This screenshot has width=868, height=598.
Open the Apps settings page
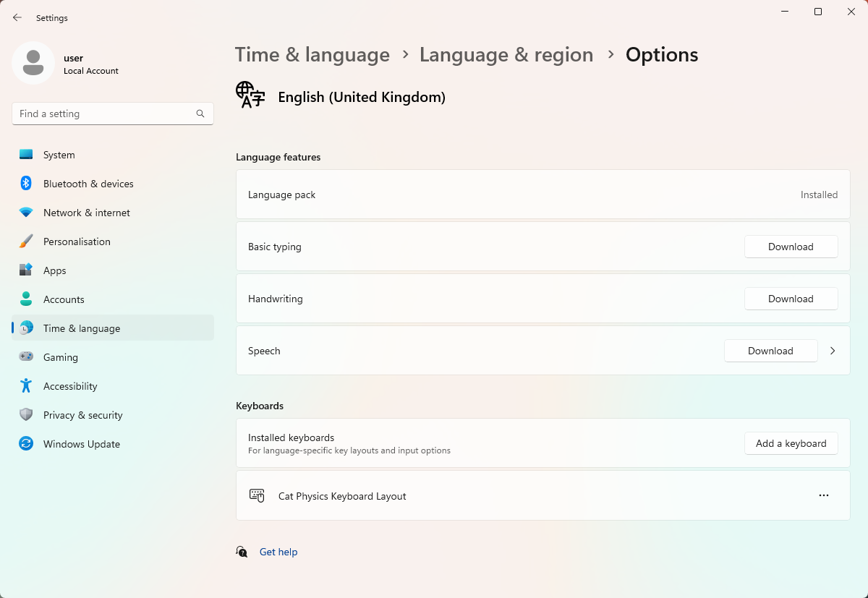coord(113,270)
